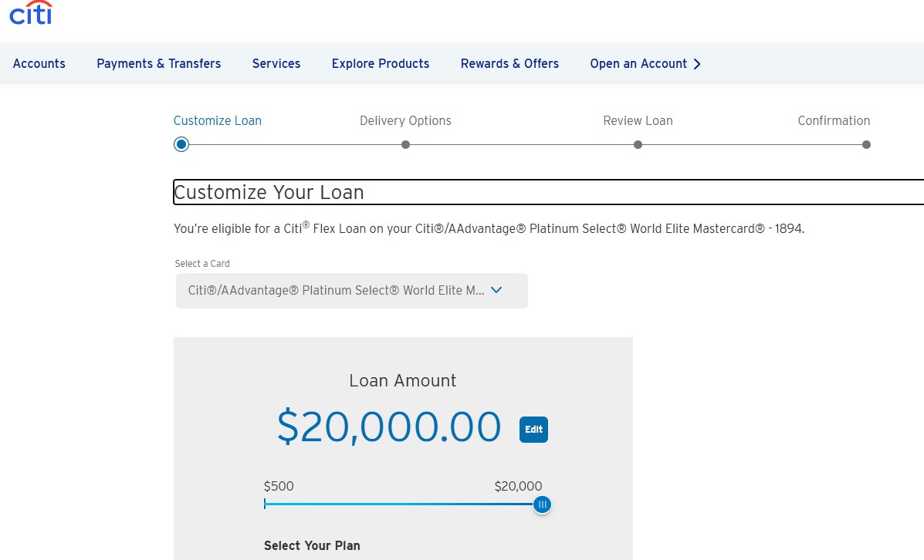Click the loan amount slider handle
This screenshot has height=560, width=924.
point(542,504)
